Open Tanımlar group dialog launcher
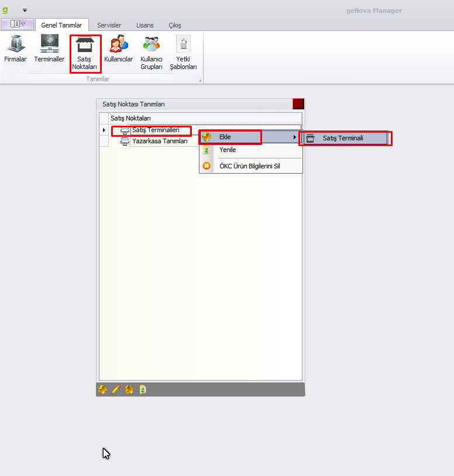This screenshot has width=454, height=476. pos(200,81)
